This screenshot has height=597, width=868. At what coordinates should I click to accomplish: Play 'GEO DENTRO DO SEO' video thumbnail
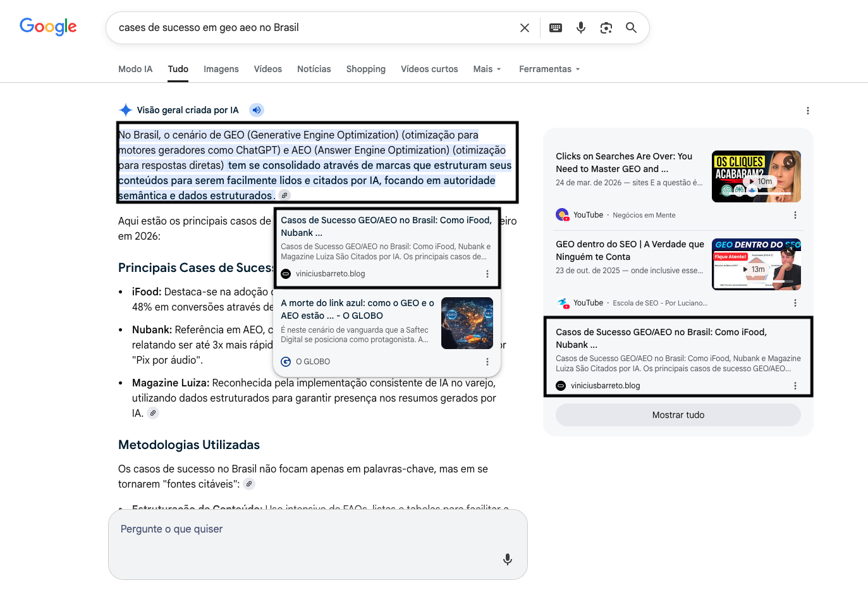(756, 264)
